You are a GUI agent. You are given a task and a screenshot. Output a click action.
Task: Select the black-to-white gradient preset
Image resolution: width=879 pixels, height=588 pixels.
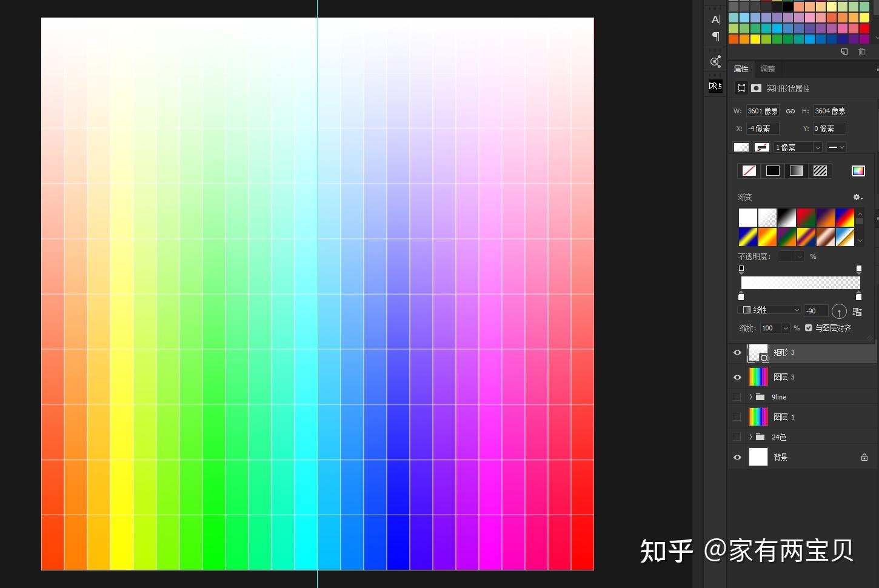[x=787, y=218]
